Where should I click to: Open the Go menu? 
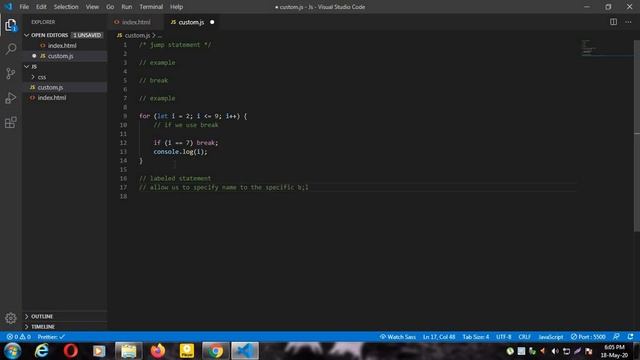tap(110, 7)
